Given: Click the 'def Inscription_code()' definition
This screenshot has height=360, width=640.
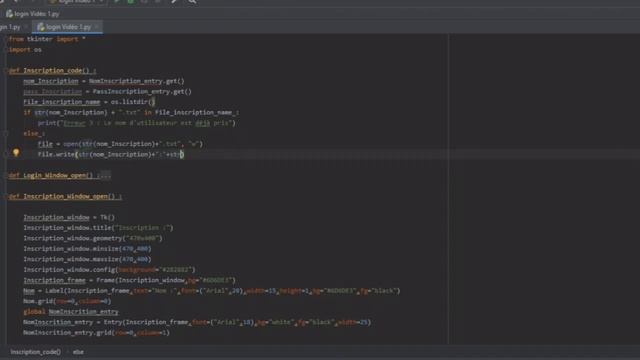Looking at the screenshot, I should tap(53, 71).
